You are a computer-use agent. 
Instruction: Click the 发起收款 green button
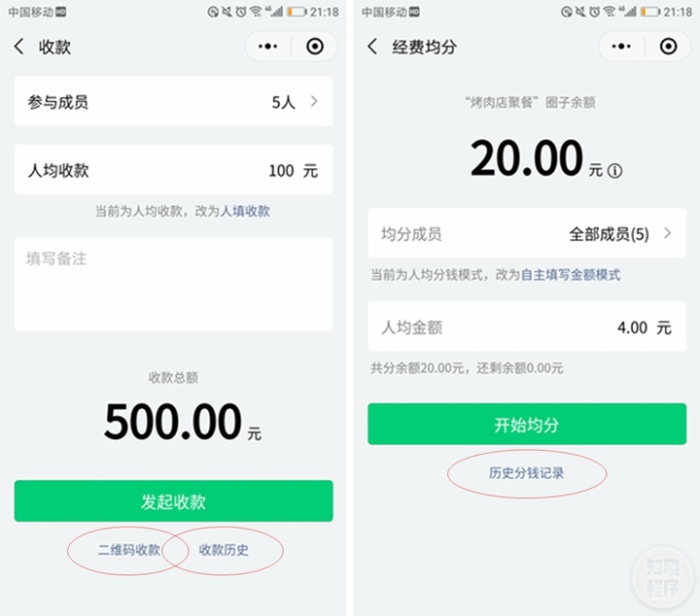173,501
